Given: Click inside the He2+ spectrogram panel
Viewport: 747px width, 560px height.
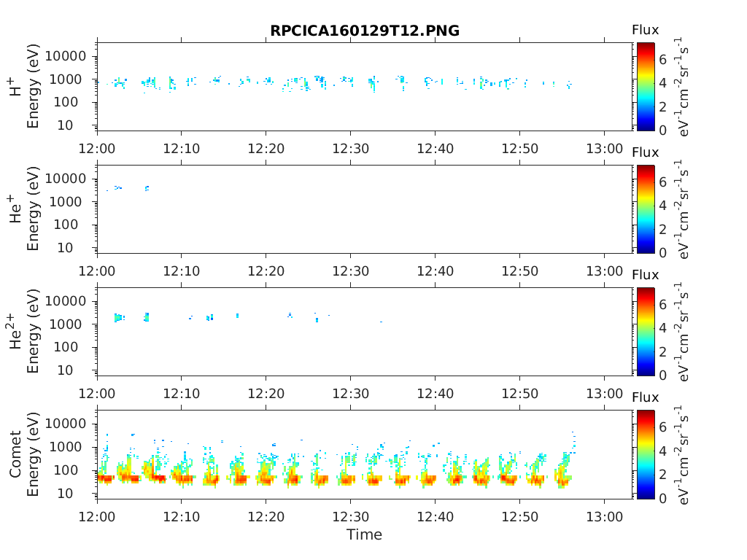Looking at the screenshot, I should (x=365, y=332).
